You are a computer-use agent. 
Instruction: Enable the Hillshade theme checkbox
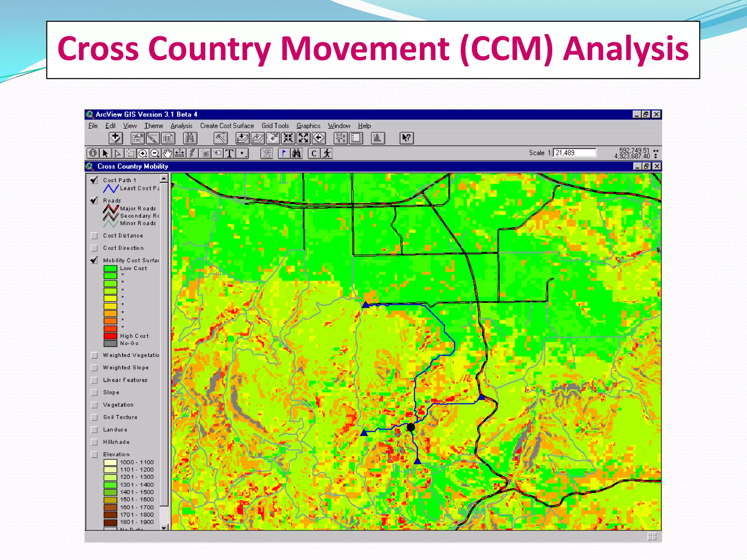pos(94,442)
